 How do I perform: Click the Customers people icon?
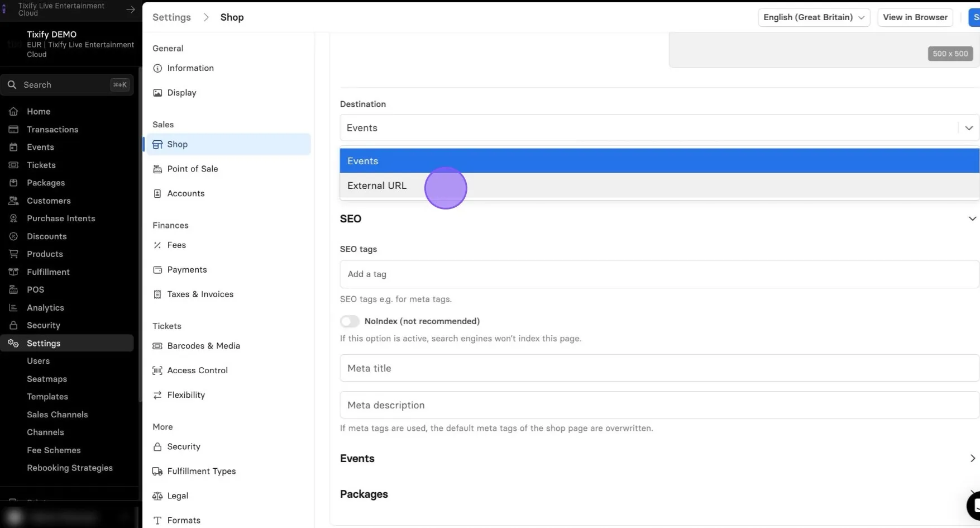[x=13, y=201]
